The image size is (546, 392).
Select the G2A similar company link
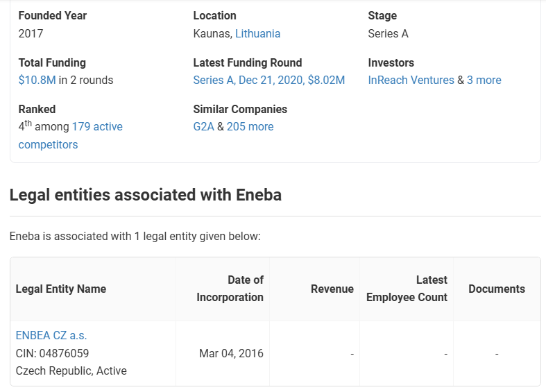[x=203, y=126]
